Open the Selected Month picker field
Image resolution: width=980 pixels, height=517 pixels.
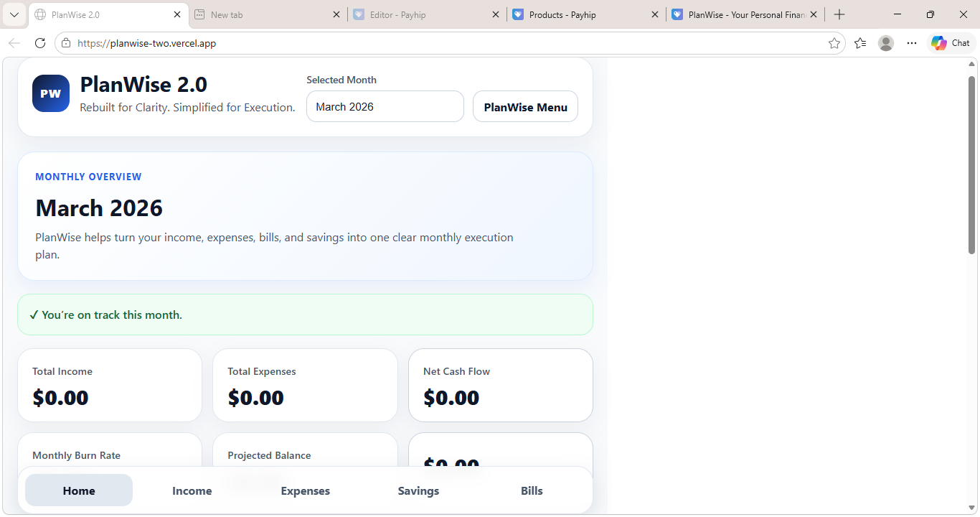coord(385,106)
